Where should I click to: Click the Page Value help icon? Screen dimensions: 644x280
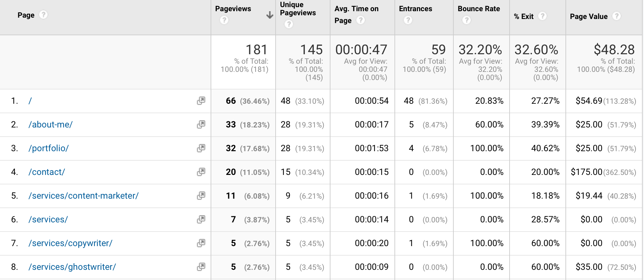click(617, 16)
